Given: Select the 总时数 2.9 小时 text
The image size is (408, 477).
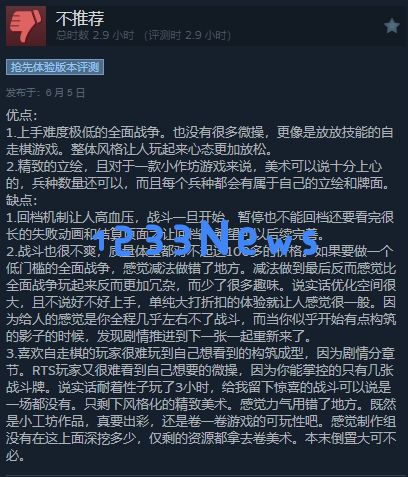Looking at the screenshot, I should pos(95,35).
